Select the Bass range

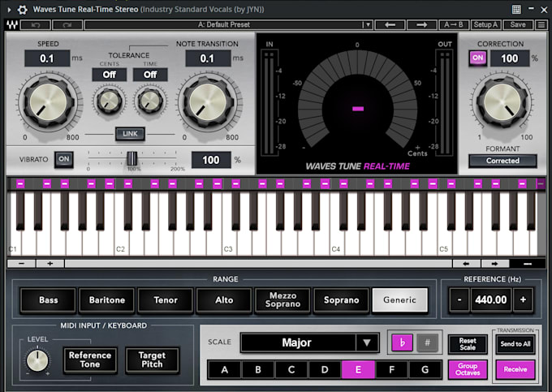(48, 300)
